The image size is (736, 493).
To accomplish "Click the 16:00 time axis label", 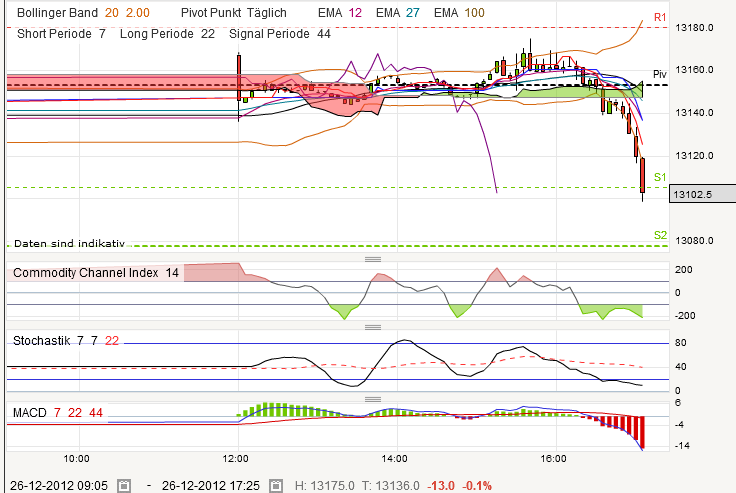I will 553,458.
